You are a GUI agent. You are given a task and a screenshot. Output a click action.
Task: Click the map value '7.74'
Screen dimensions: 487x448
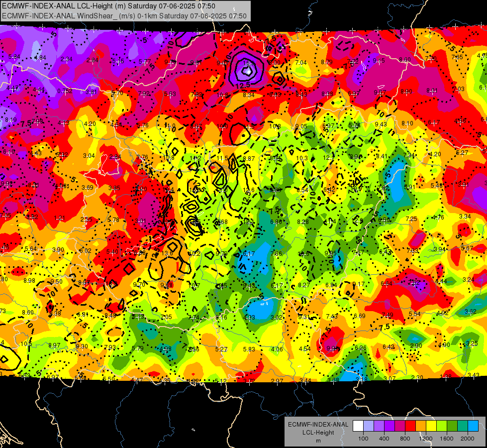194,318
